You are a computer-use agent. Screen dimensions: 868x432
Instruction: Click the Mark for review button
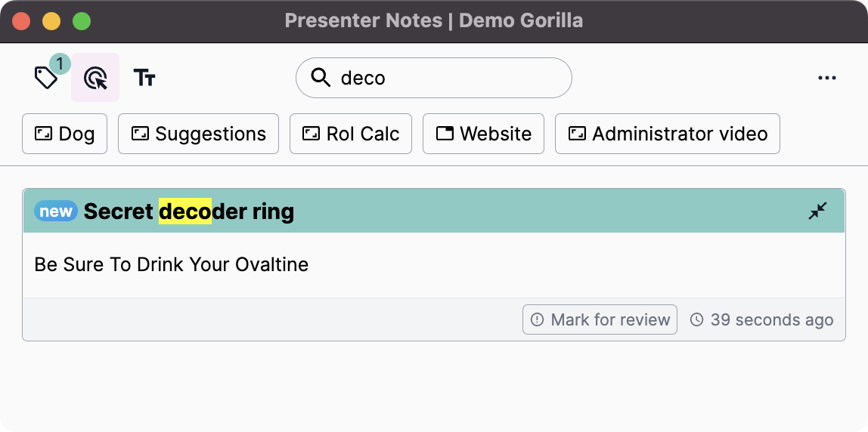point(600,319)
